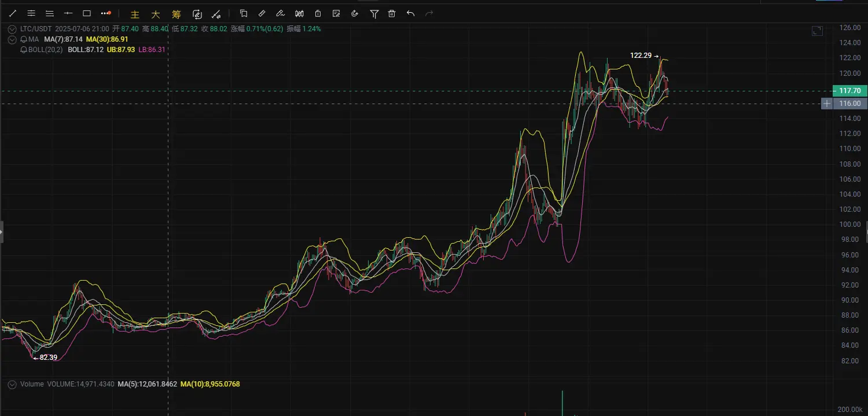Viewport: 868px width, 416px height.
Task: Lock drawings with the padlock icon
Action: click(318, 13)
